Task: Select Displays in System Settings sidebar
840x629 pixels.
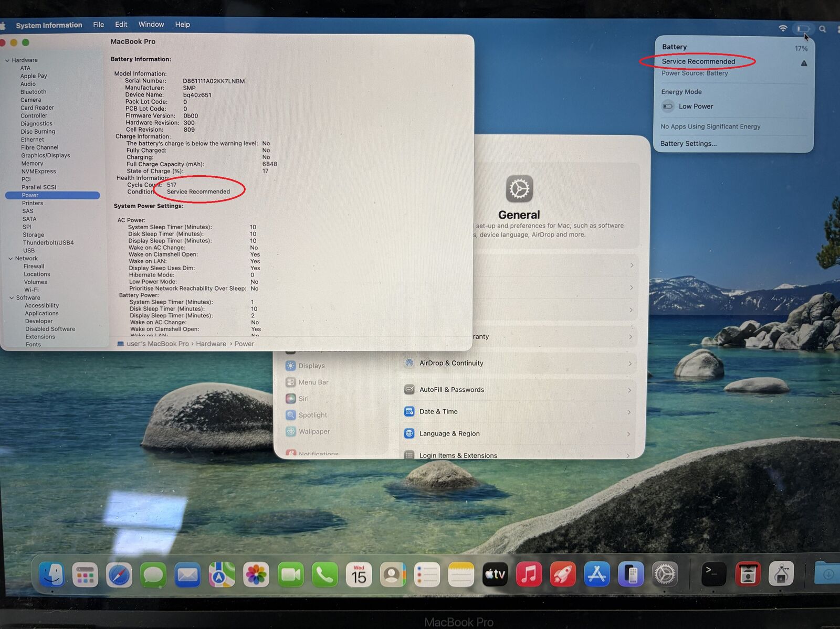Action: [x=311, y=366]
